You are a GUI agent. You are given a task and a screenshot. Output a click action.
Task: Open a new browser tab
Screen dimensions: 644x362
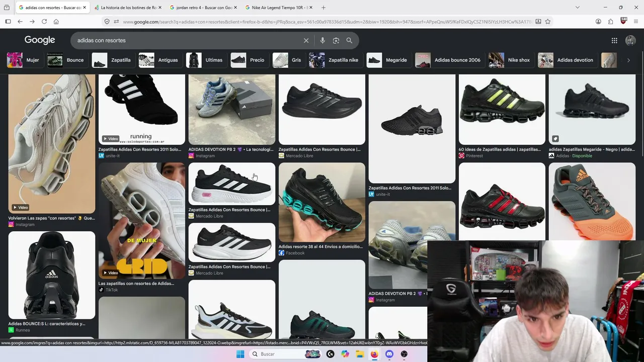tap(324, 8)
